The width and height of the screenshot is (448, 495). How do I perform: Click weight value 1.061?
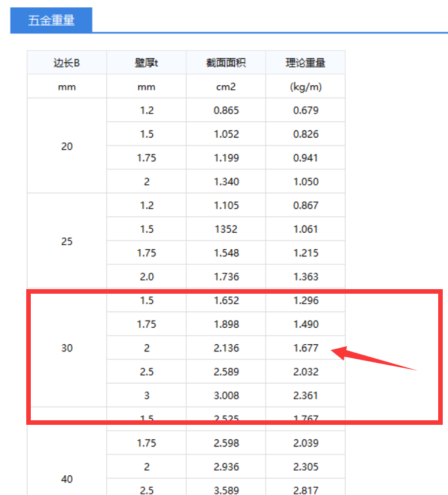[306, 229]
